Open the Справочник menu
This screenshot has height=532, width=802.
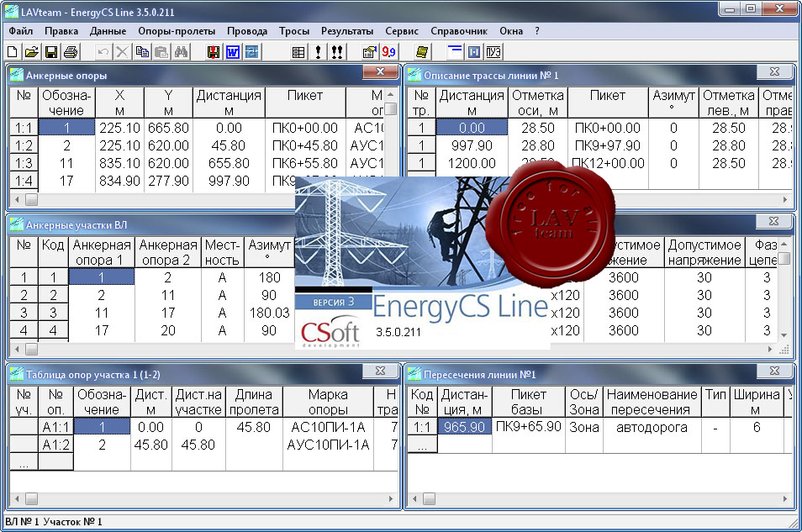[459, 31]
